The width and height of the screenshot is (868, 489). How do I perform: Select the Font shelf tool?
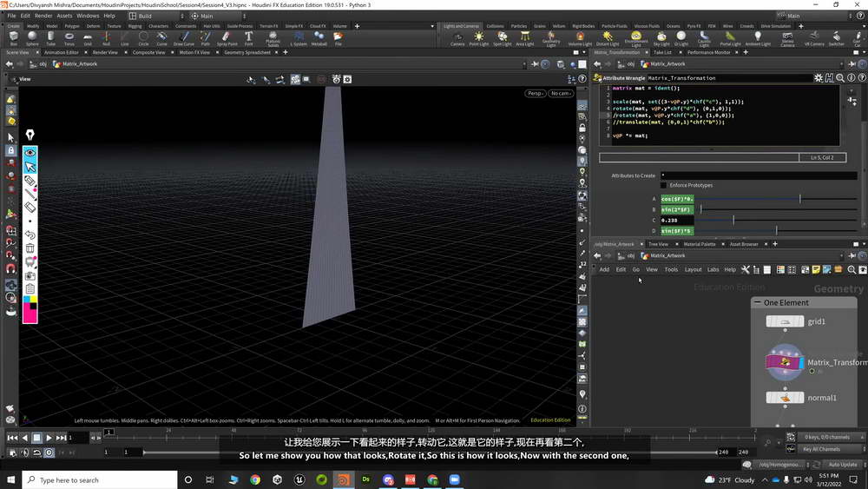click(x=248, y=38)
